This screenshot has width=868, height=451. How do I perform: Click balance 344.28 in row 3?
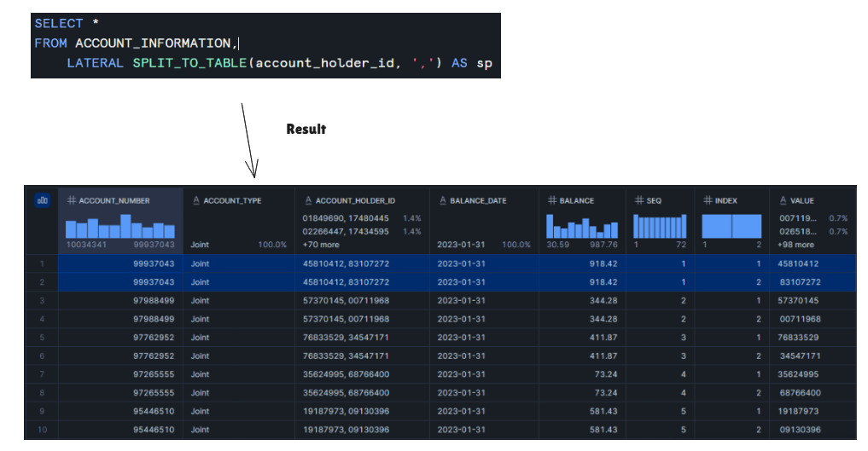coord(603,301)
